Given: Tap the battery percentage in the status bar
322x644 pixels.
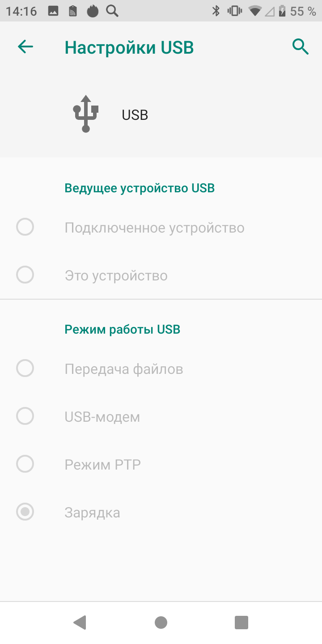Looking at the screenshot, I should click(303, 11).
